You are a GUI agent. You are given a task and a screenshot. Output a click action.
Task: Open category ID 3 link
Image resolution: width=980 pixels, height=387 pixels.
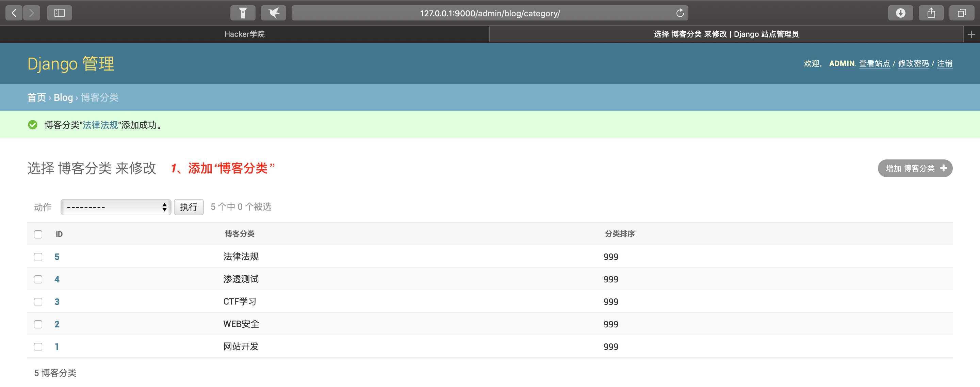(57, 302)
